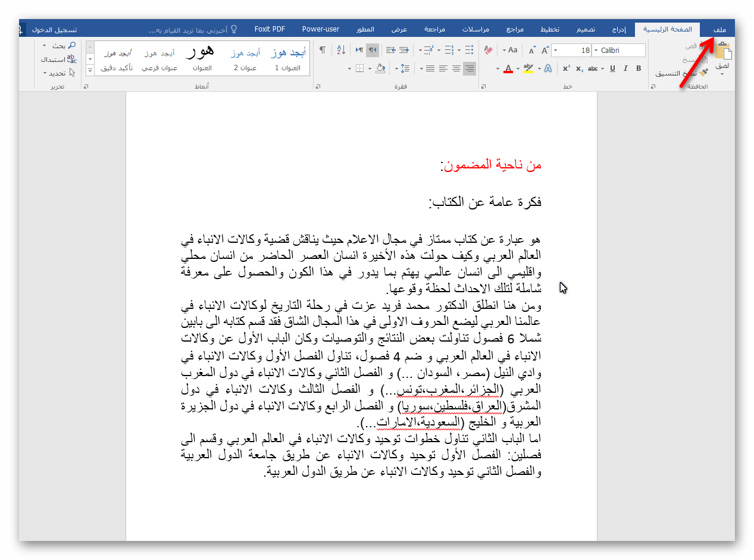This screenshot has height=560, width=754.
Task: Select the Format Painter (نسخ التنسيق) tool
Action: coord(682,73)
